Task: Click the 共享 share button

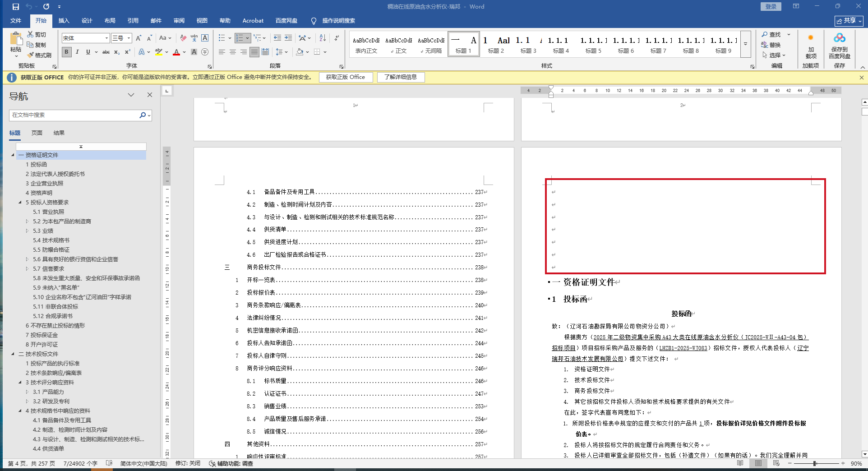Action: pos(849,21)
